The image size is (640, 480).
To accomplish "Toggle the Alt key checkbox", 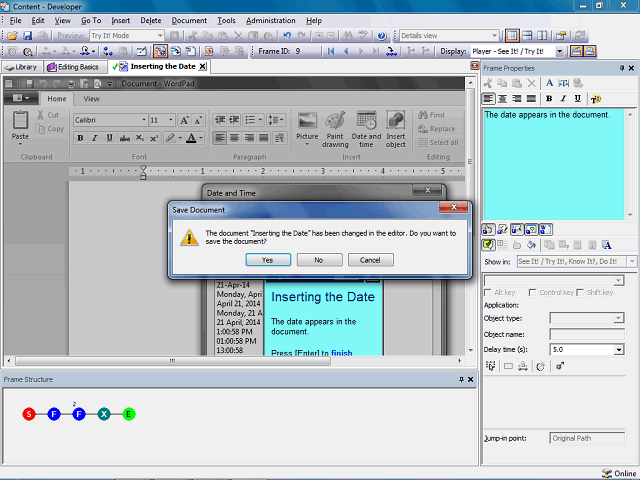I will [x=487, y=293].
